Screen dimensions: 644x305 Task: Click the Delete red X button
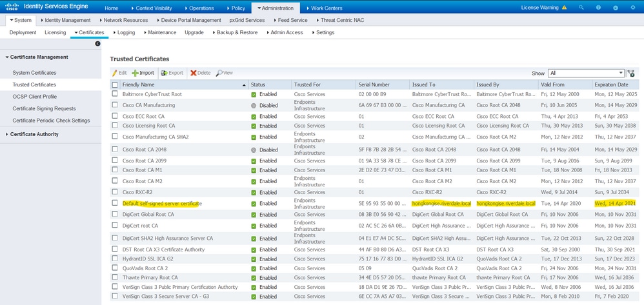pyautogui.click(x=201, y=73)
